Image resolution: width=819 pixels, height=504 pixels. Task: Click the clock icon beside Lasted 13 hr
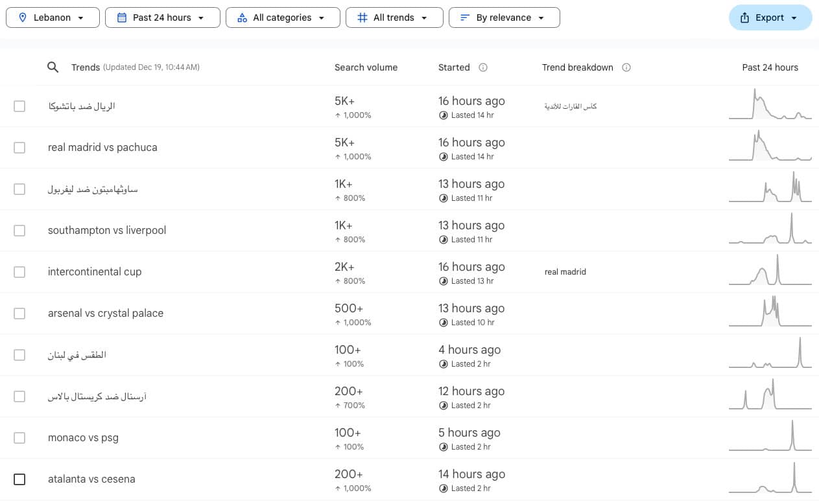[x=444, y=281]
